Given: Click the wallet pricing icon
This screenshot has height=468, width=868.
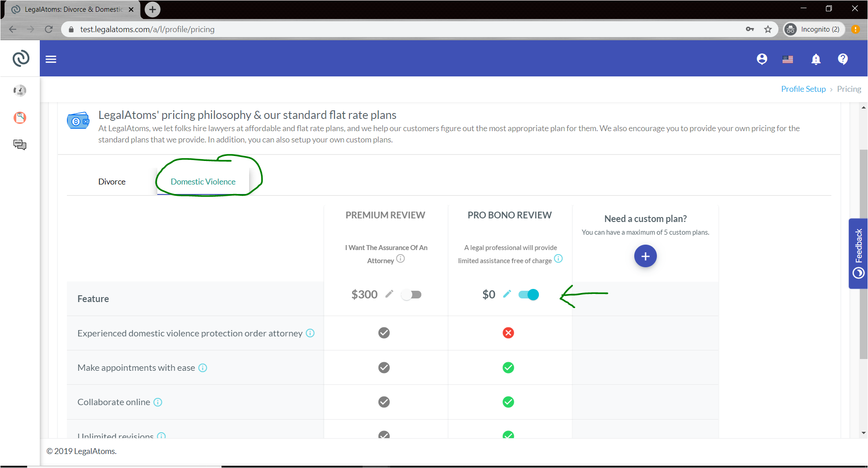Looking at the screenshot, I should (x=78, y=121).
